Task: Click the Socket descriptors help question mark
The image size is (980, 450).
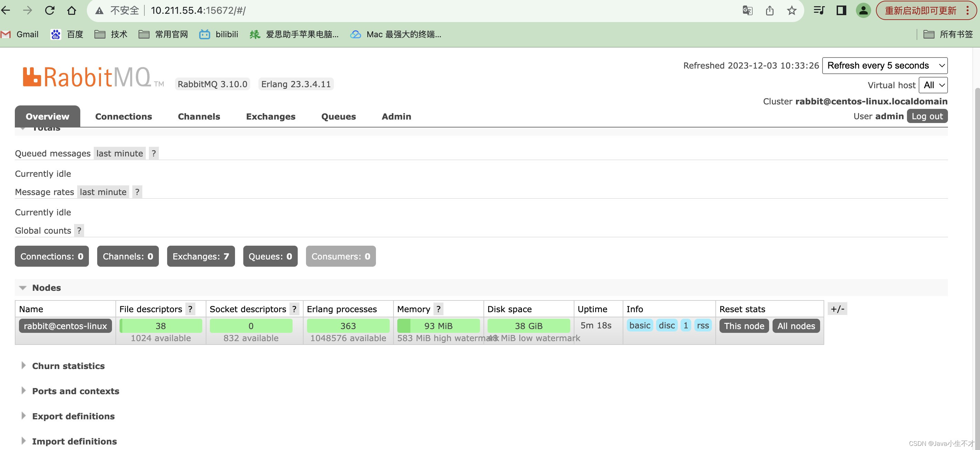Action: 294,309
